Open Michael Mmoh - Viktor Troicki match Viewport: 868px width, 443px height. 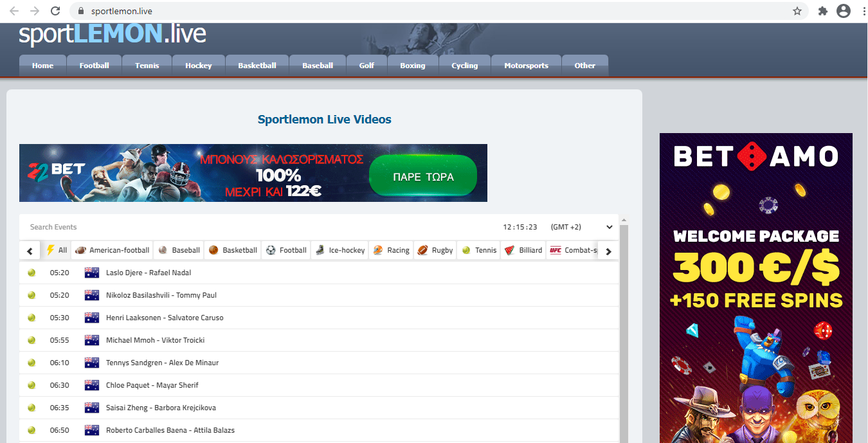[x=155, y=340]
